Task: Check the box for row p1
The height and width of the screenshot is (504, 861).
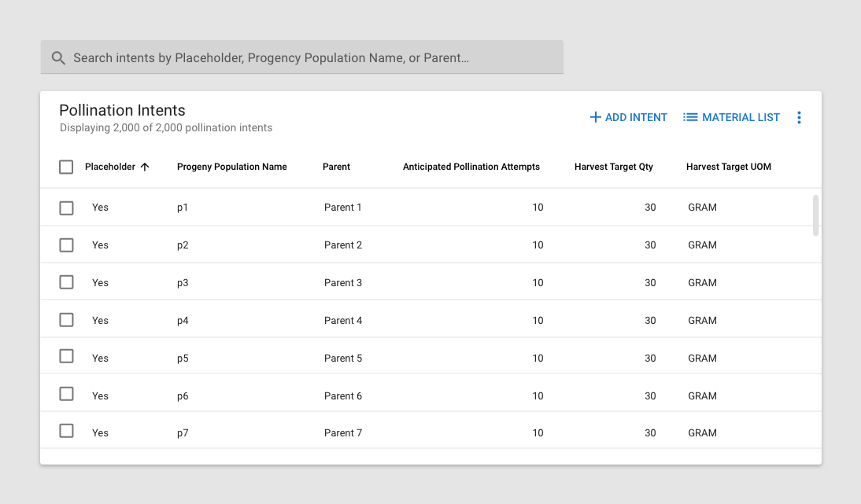Action: coord(66,208)
